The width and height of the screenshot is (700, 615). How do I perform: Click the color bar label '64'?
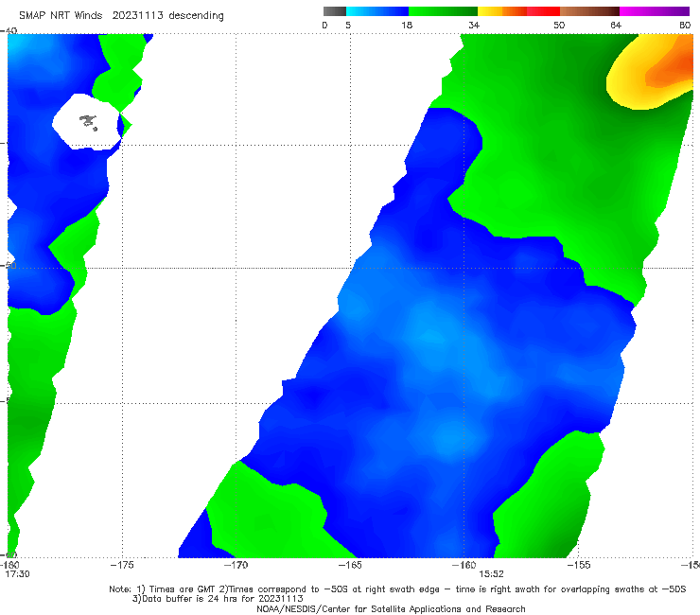pos(616,26)
